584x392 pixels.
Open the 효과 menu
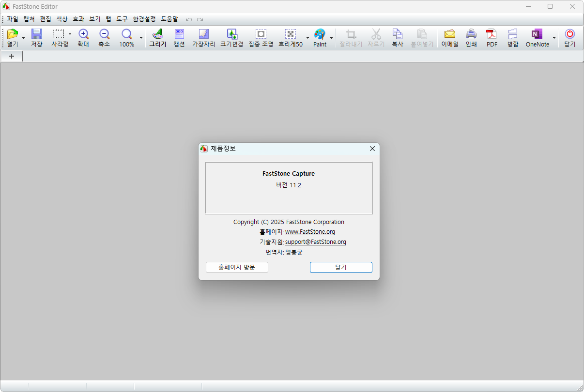coord(78,19)
